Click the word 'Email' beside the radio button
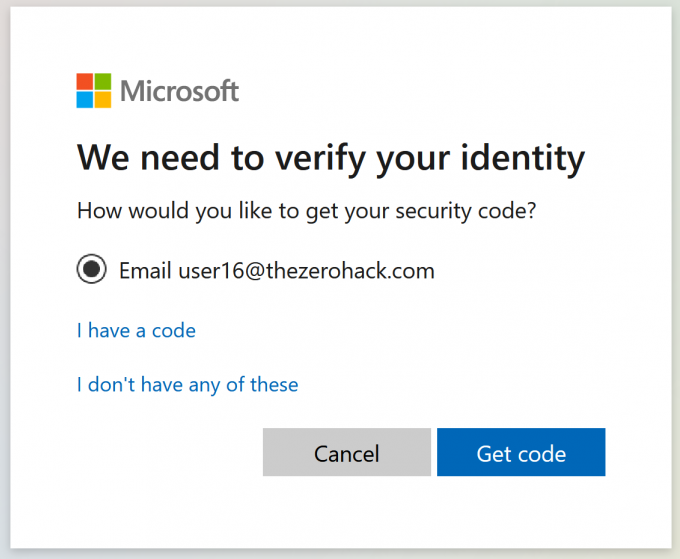 tap(145, 270)
